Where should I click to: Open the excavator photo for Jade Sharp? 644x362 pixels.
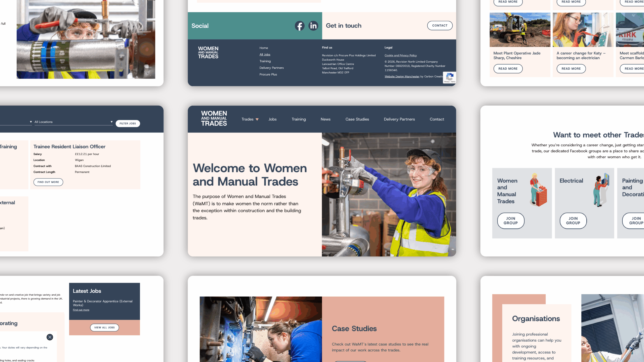click(520, 30)
